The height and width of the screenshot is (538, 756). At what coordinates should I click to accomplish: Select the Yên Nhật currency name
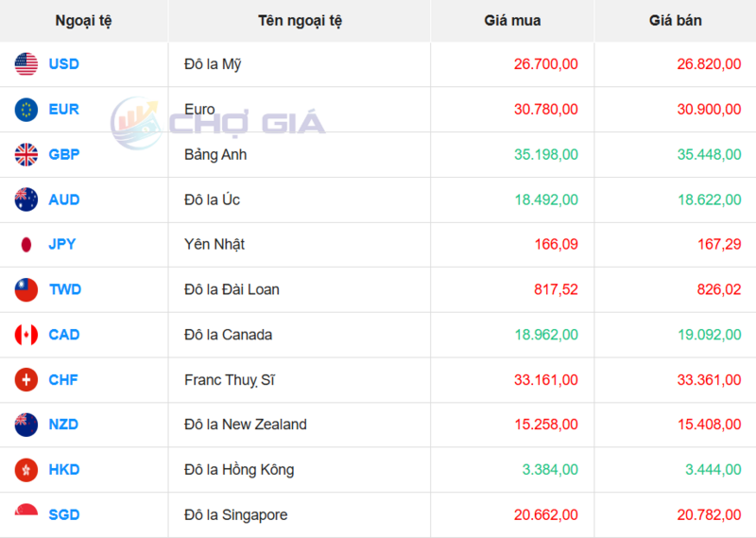point(215,244)
